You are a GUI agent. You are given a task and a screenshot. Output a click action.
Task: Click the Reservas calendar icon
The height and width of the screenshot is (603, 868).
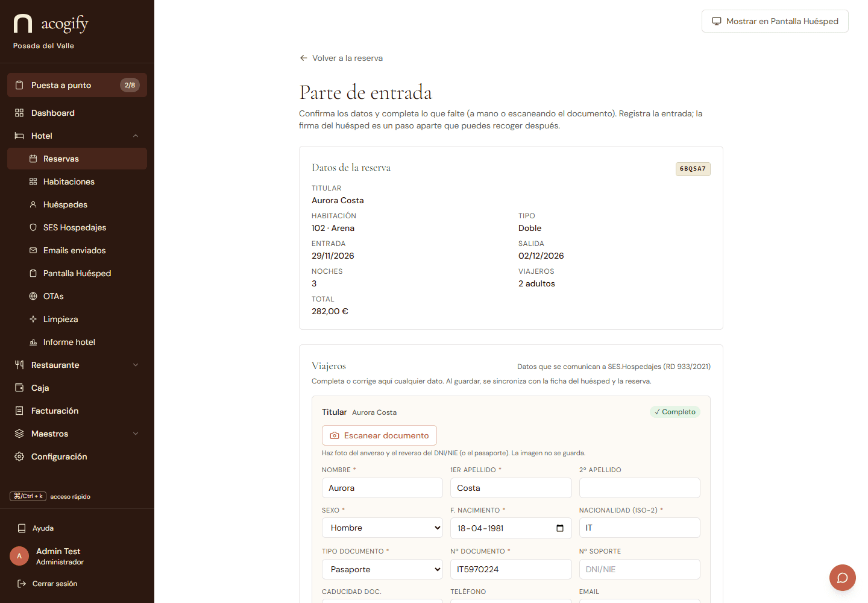[x=33, y=159]
